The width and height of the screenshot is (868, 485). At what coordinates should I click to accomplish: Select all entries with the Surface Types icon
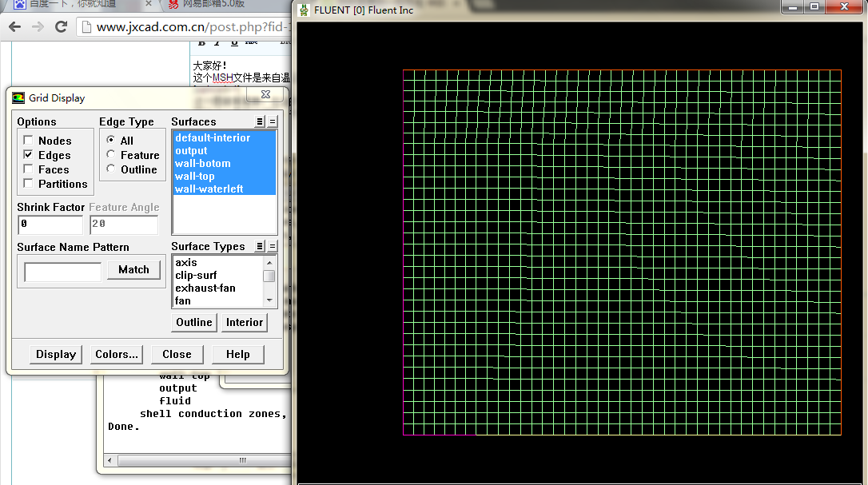[260, 246]
